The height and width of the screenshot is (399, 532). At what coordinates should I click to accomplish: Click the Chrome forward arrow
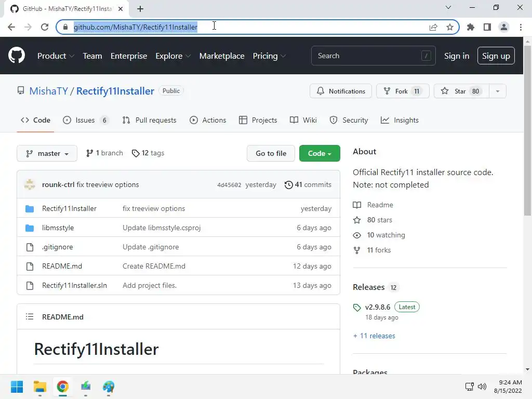[x=28, y=27]
